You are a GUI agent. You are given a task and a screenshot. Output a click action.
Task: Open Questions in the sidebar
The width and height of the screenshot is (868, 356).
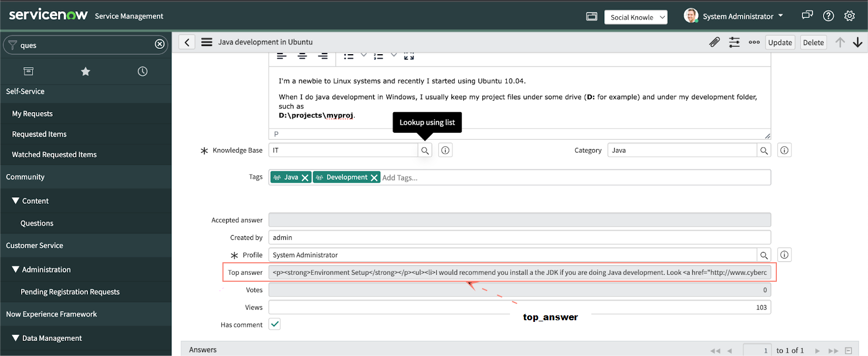tap(37, 223)
